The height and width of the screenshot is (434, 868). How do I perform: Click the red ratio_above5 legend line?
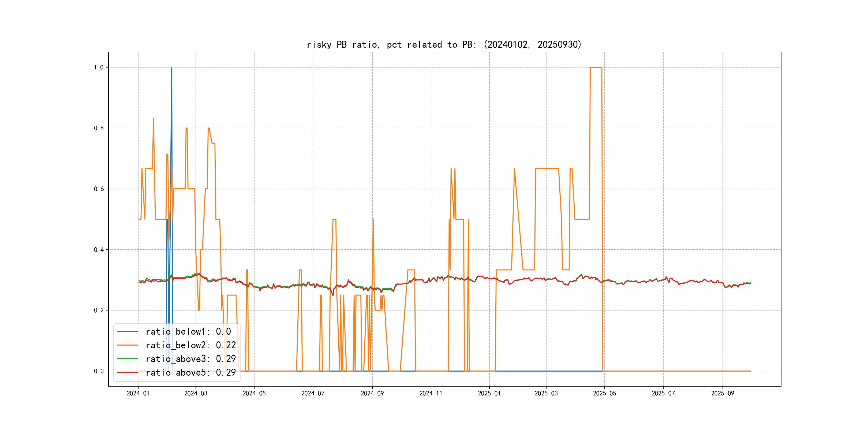tap(127, 372)
